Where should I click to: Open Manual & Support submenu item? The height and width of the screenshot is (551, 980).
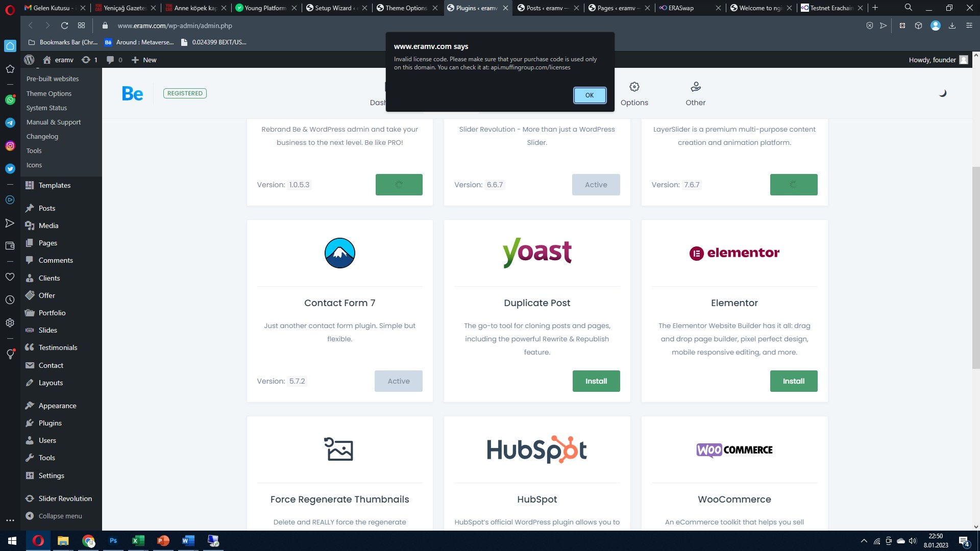(x=54, y=122)
